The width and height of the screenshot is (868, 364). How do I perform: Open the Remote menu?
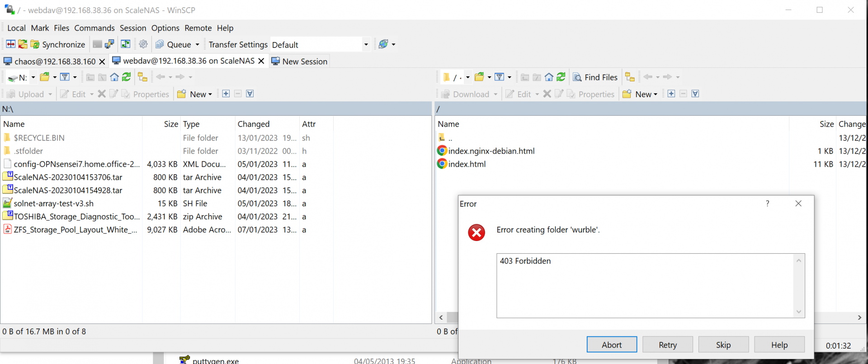pos(198,28)
